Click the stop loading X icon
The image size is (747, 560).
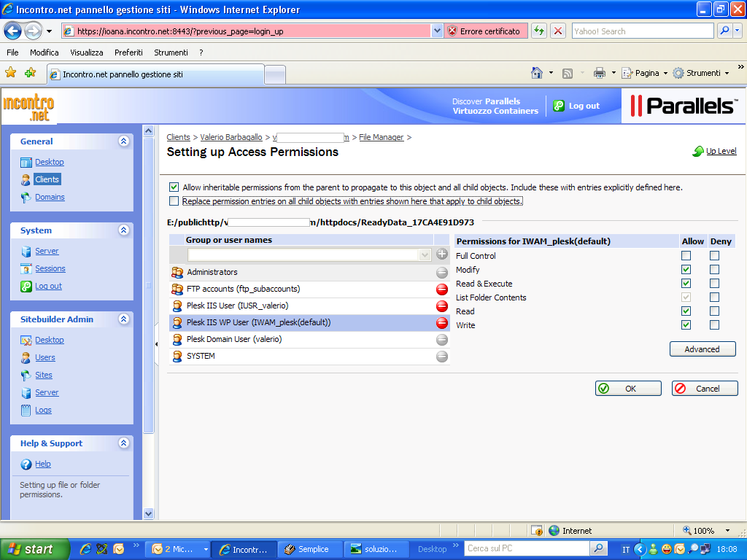(x=558, y=31)
